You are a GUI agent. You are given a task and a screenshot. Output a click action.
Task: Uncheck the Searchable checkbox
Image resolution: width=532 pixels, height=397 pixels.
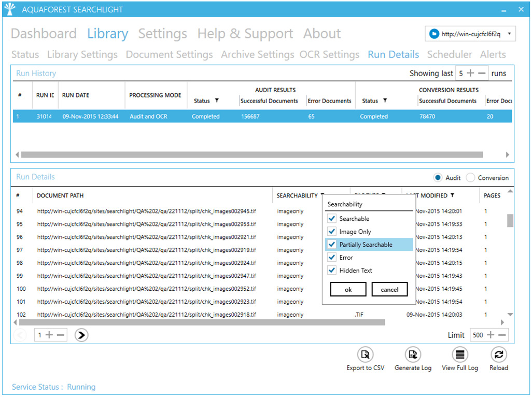point(332,218)
